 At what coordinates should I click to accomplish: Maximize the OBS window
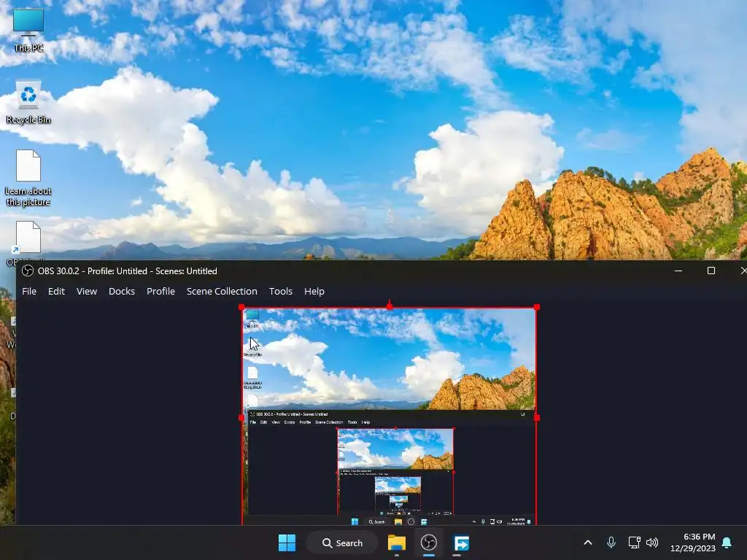[711, 271]
